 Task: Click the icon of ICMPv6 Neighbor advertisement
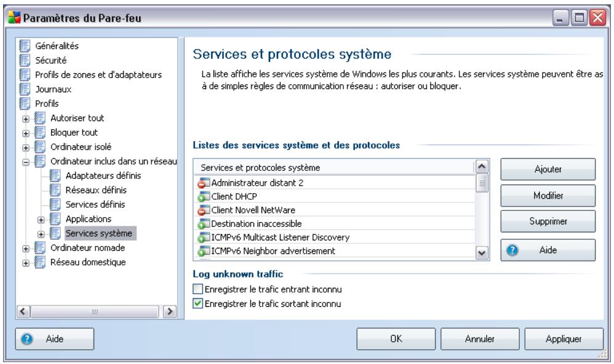click(204, 251)
